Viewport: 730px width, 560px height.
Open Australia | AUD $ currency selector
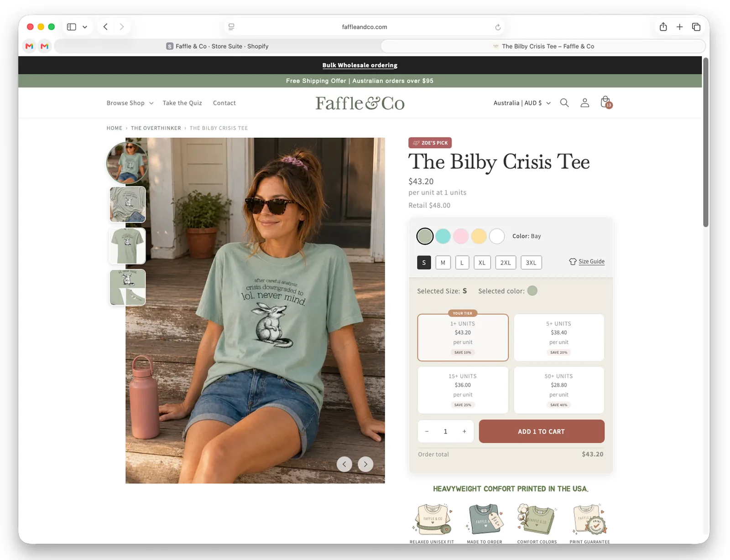point(522,103)
